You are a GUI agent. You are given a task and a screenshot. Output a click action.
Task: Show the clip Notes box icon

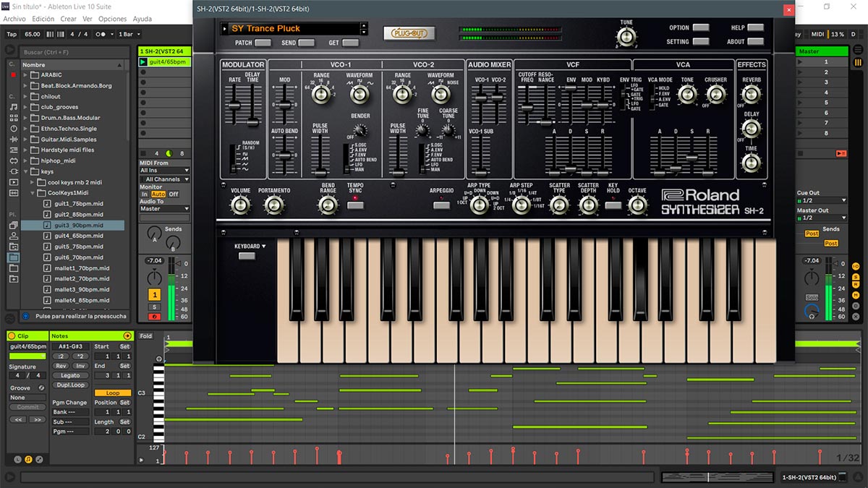coord(28,459)
